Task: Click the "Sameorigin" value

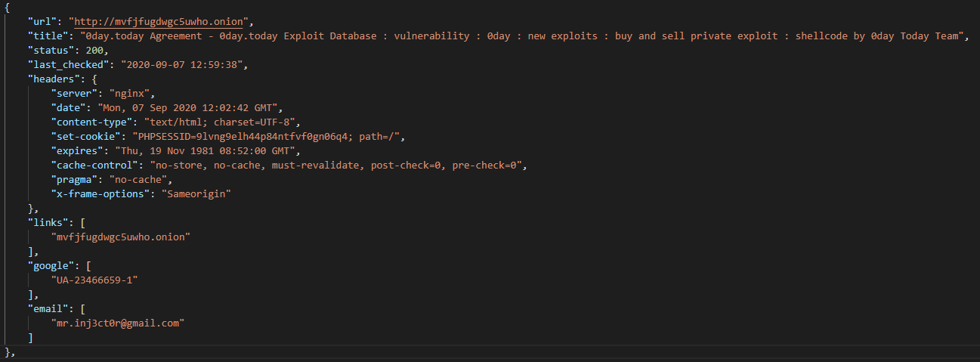Action: [196, 194]
